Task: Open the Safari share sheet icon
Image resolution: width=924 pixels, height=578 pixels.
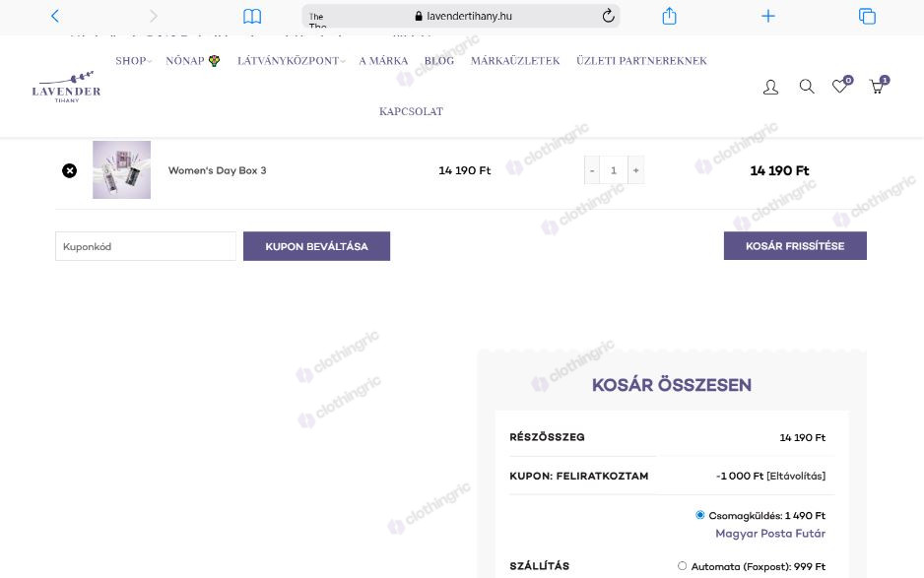Action: click(x=669, y=16)
